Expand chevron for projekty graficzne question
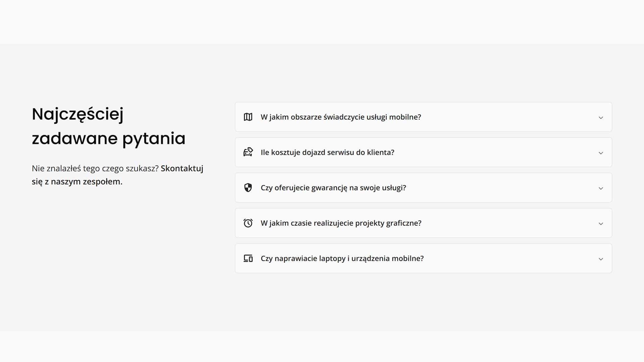 pos(601,224)
